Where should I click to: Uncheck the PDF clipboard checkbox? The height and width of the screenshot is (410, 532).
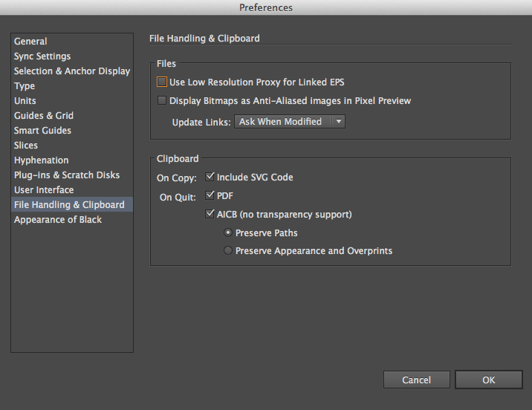click(210, 196)
